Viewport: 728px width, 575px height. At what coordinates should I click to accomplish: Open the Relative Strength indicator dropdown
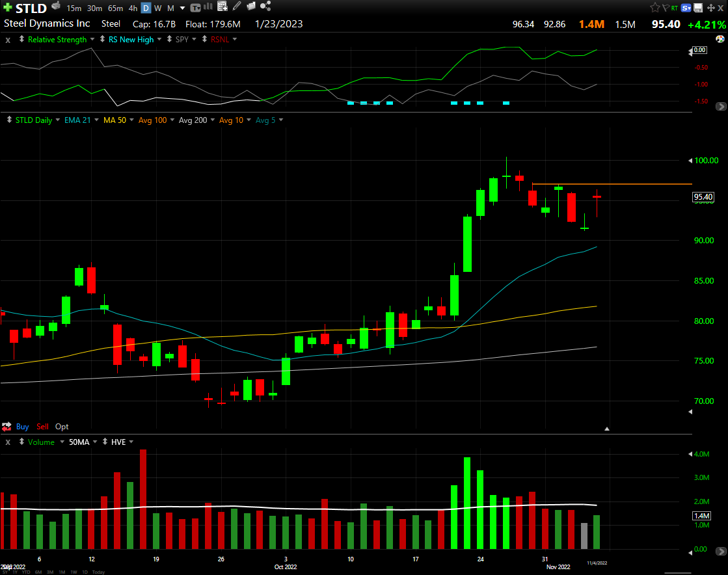(x=92, y=40)
